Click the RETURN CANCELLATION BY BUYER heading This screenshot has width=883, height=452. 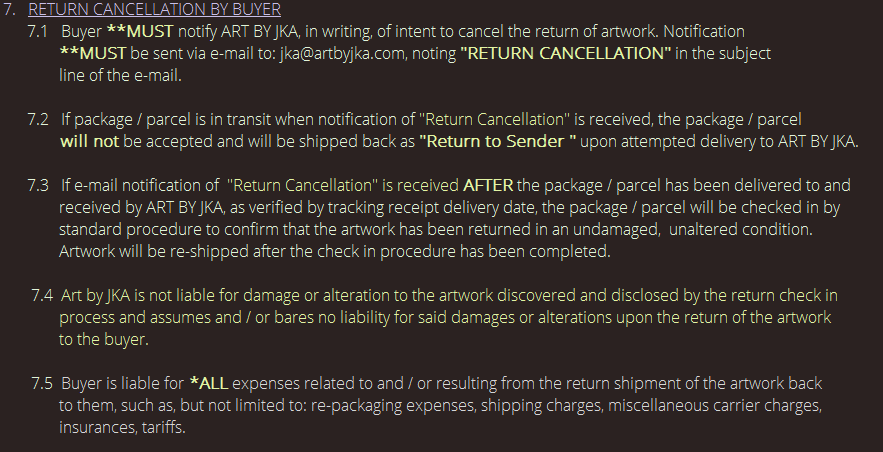click(x=154, y=10)
